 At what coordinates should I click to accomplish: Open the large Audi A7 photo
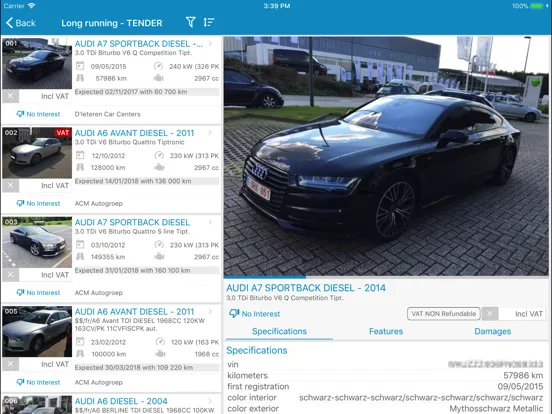click(386, 156)
